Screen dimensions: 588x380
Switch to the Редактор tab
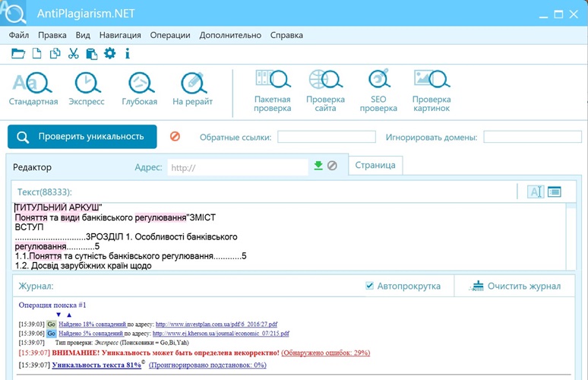point(32,167)
